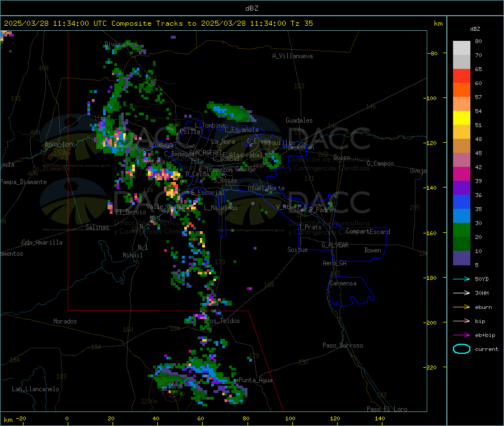This screenshot has width=504, height=426.
Task: Click the dBZ title in top bar
Action: [x=251, y=8]
